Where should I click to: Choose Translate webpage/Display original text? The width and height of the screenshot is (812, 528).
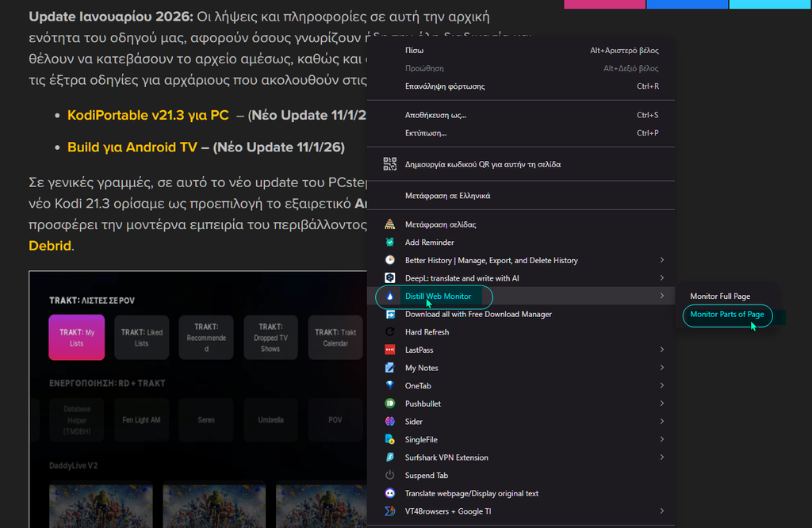tap(521, 493)
